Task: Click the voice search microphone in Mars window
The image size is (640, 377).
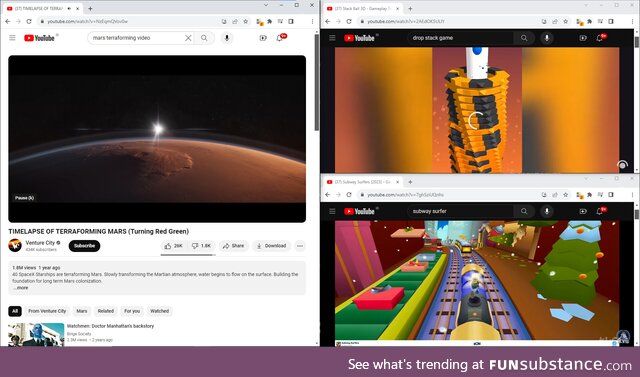Action: 227,38
